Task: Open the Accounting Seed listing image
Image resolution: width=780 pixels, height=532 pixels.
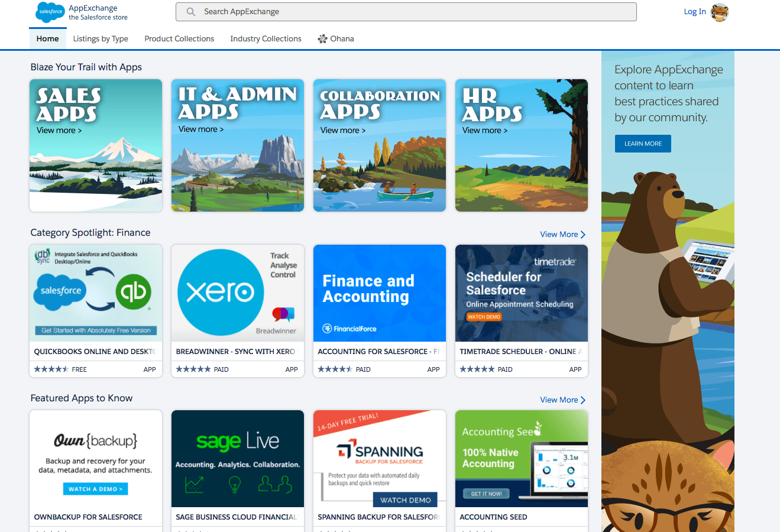Action: click(x=522, y=459)
